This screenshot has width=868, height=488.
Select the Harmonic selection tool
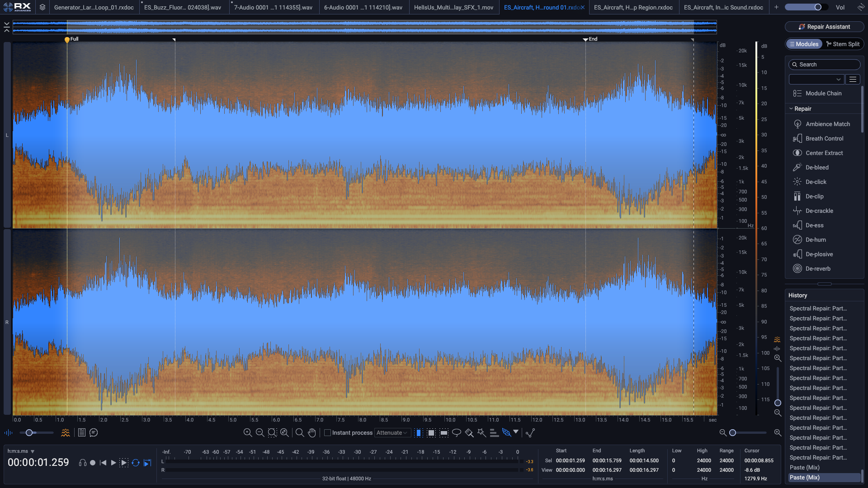494,433
